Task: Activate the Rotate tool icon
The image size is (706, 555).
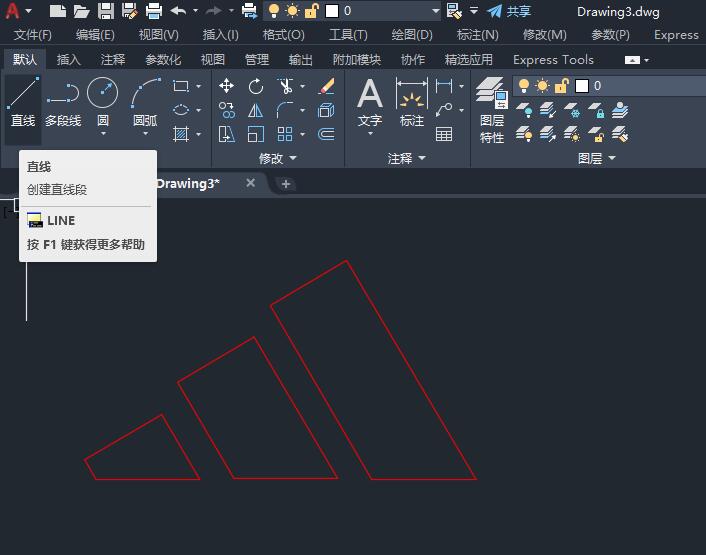Action: [256, 86]
